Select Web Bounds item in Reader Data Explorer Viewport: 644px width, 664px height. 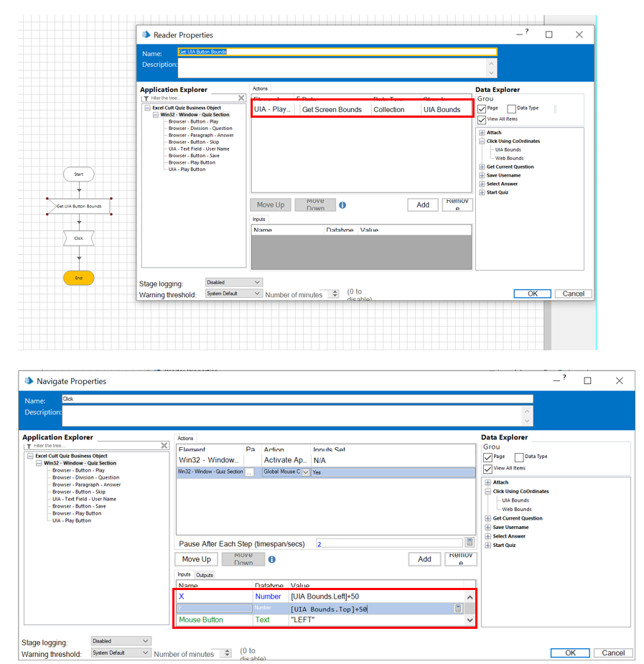coord(509,159)
